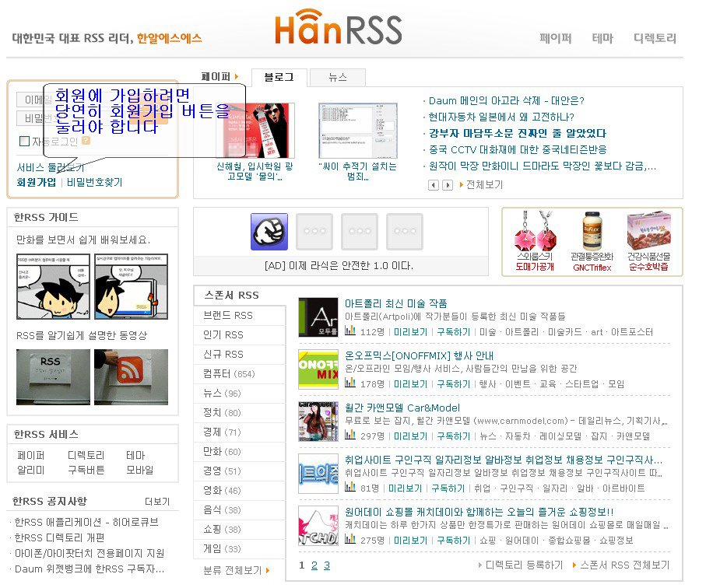Open 디렉토리 in the top navigation
706x588 pixels.
pos(655,39)
